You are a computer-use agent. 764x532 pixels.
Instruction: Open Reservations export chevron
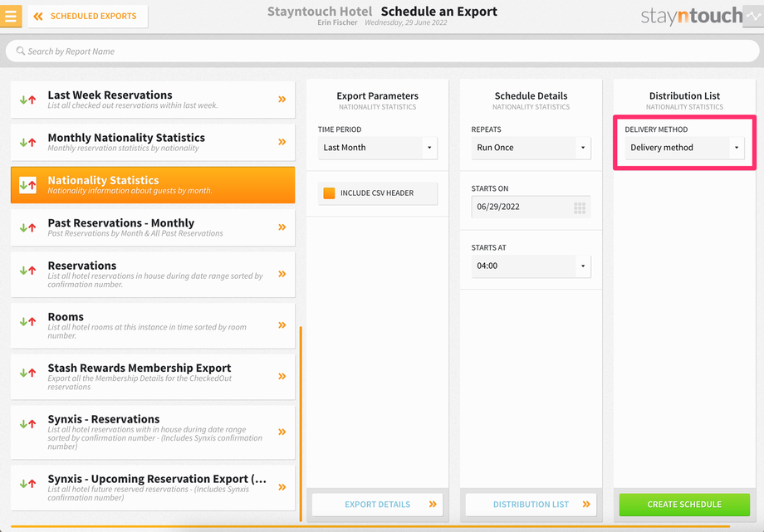click(x=282, y=274)
